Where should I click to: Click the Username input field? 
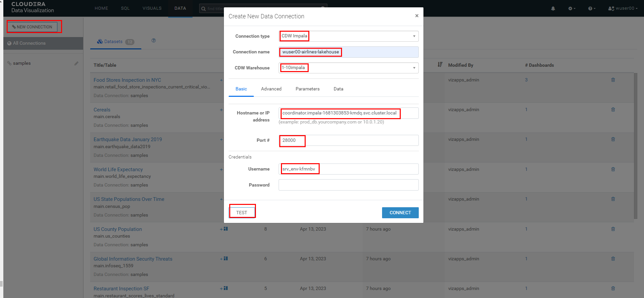pyautogui.click(x=349, y=169)
